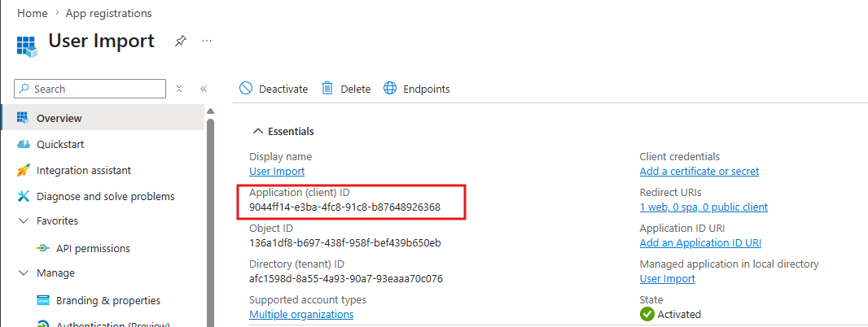
Task: Collapse the Manage section
Action: coord(24,272)
